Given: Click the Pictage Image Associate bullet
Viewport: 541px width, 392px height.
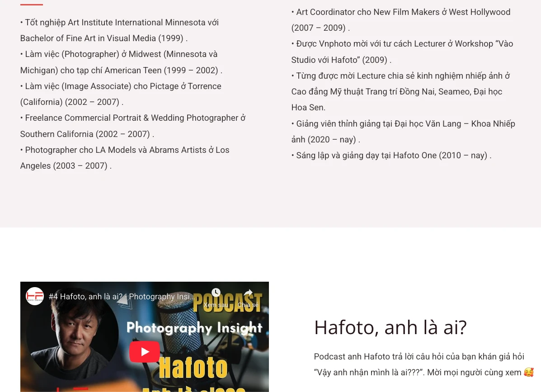Looking at the screenshot, I should pyautogui.click(x=120, y=94).
